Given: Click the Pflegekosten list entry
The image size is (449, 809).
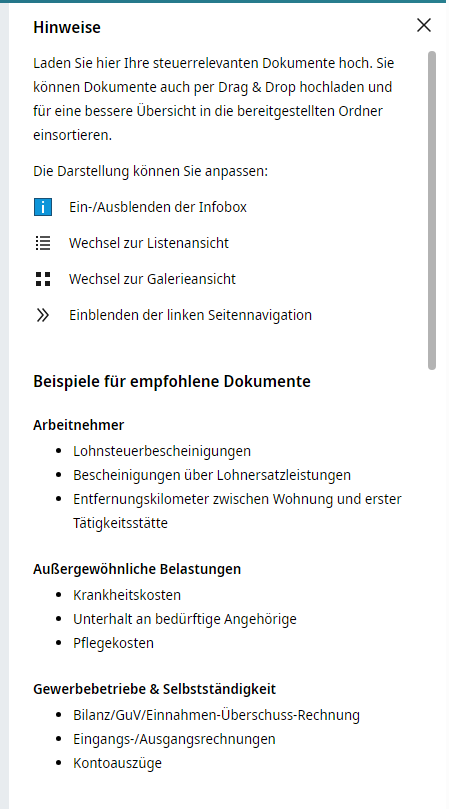Looking at the screenshot, I should [114, 643].
